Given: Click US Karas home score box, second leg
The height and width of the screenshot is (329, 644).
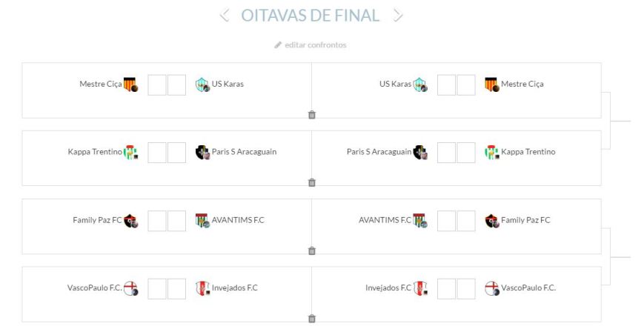Looking at the screenshot, I should click(x=446, y=84).
